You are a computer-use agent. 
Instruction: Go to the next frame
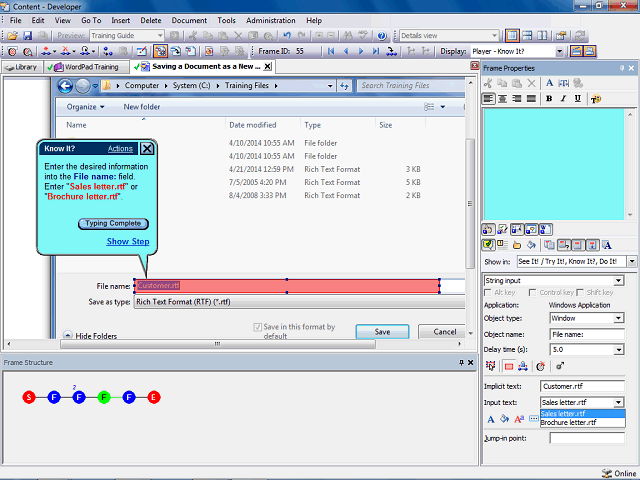point(361,51)
